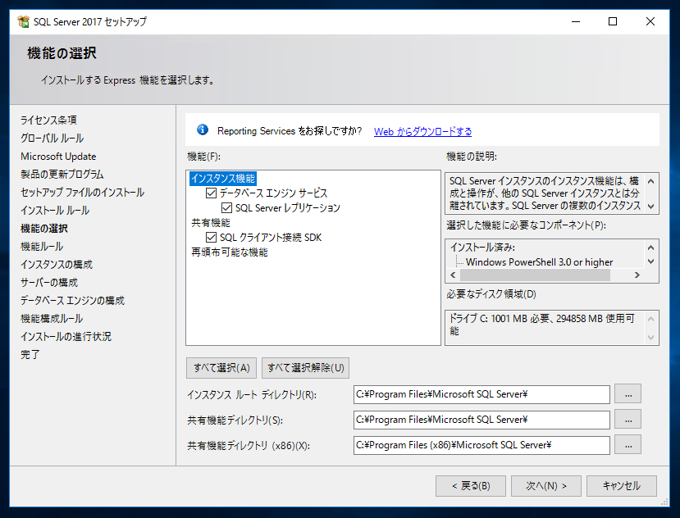Click the インスタンス ルート ディレクトリ path field
This screenshot has height=518, width=680.
point(481,394)
